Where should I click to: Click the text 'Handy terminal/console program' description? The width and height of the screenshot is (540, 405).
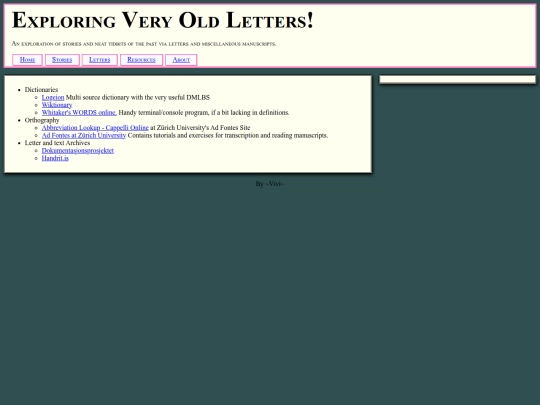(x=204, y=113)
